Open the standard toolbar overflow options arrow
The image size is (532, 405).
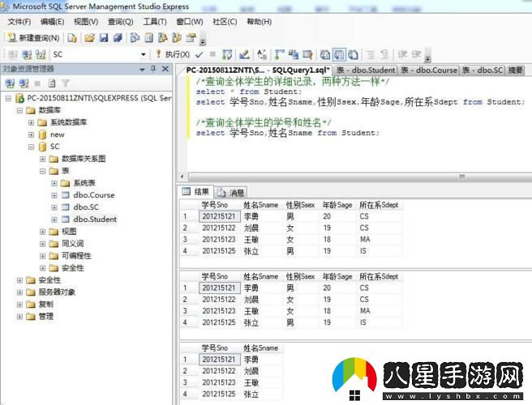[x=203, y=41]
